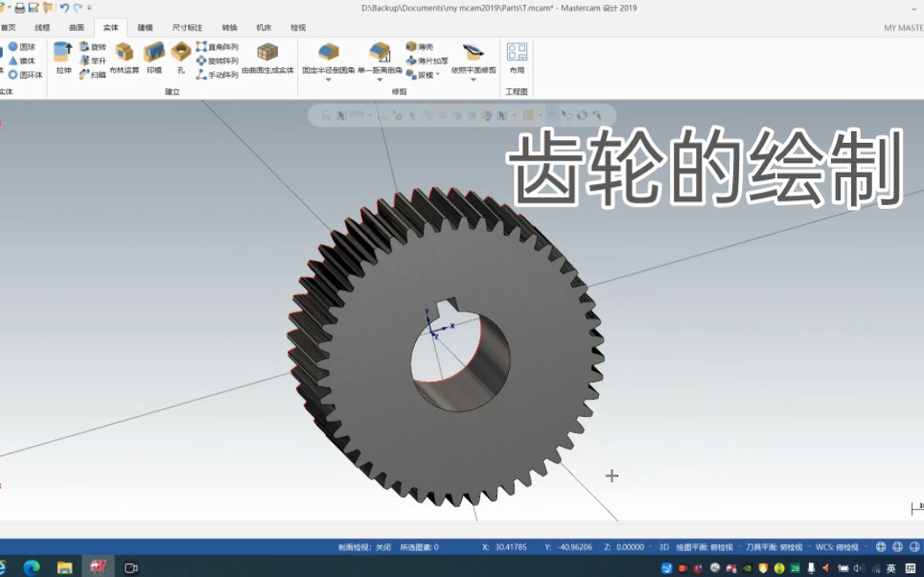Screen dimensions: 924x577
Task: Click the first globe display icon in status bar
Action: [881, 547]
